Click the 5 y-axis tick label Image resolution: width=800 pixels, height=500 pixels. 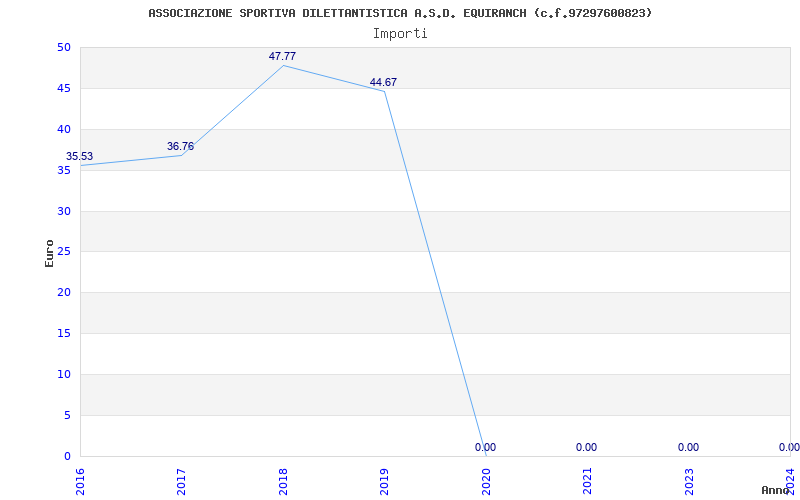[67, 415]
